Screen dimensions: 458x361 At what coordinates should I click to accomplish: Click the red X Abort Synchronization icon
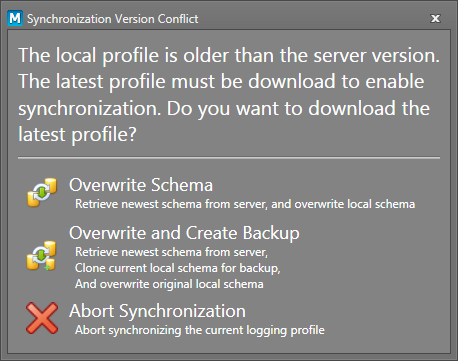click(x=42, y=318)
